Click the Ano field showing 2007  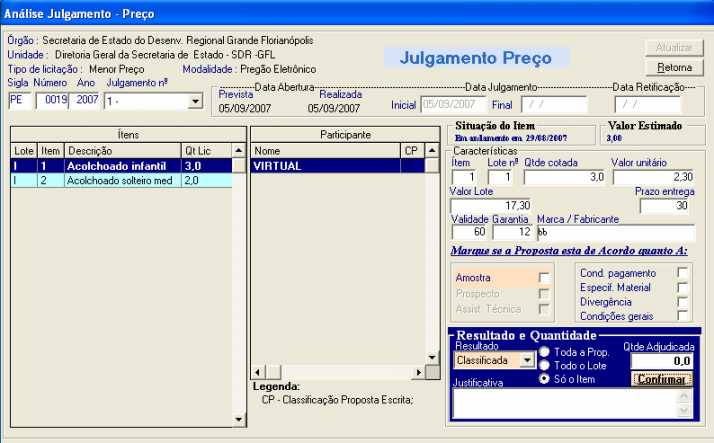85,101
